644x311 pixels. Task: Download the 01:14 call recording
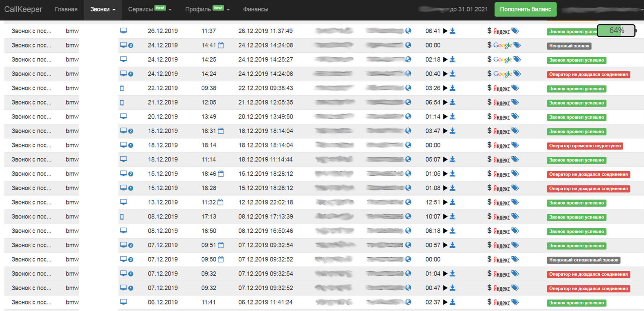tap(452, 117)
